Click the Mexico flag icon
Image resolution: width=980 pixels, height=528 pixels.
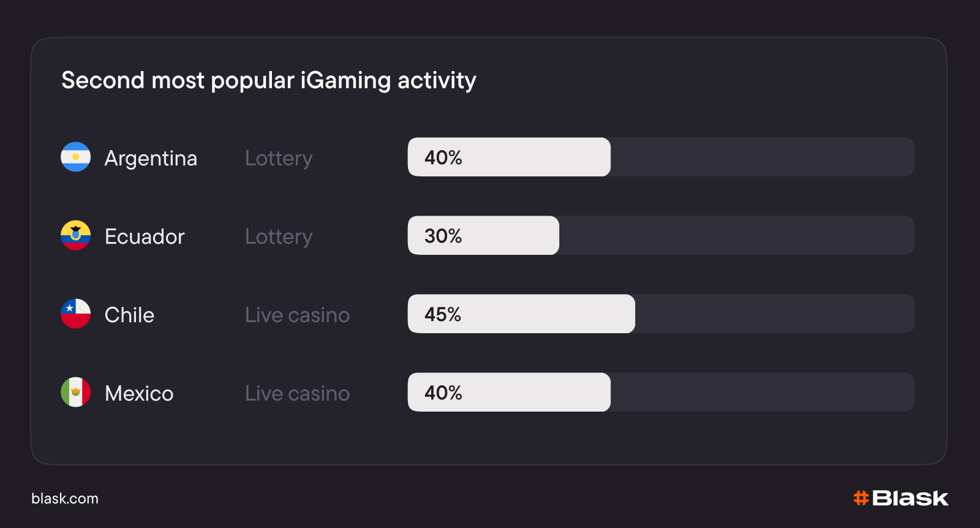pyautogui.click(x=75, y=392)
